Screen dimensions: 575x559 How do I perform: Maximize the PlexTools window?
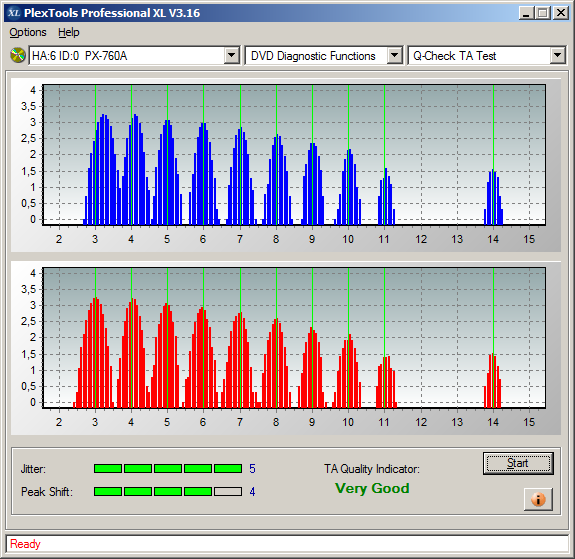coord(543,13)
